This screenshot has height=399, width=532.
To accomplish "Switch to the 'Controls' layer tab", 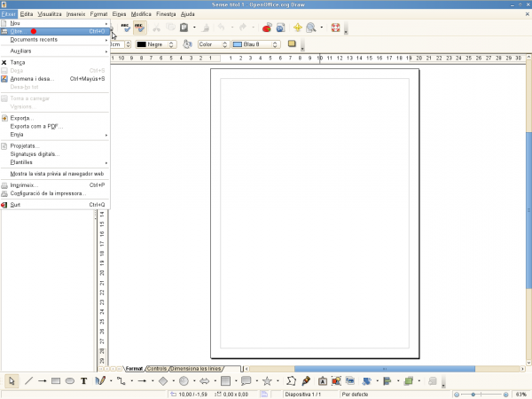I will [156, 368].
